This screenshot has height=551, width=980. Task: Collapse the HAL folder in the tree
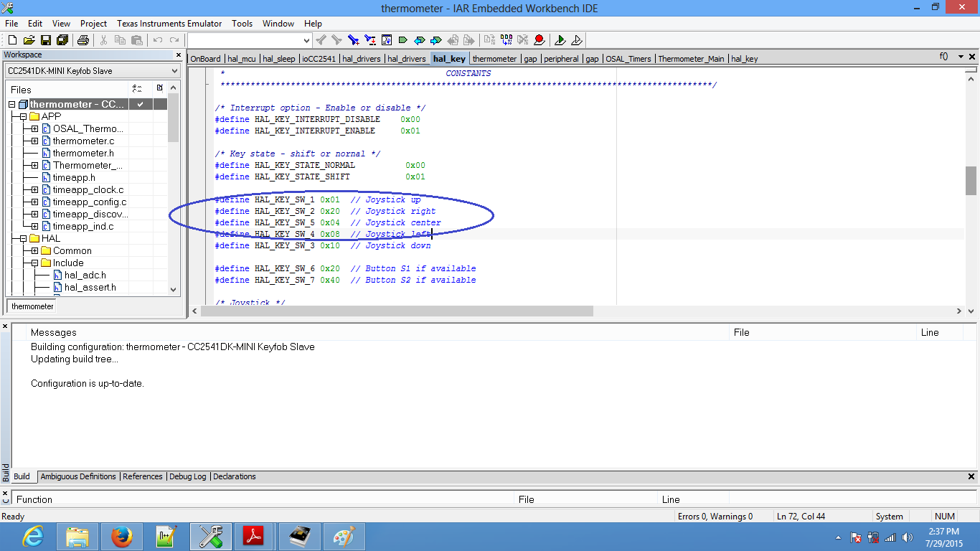[x=23, y=239]
